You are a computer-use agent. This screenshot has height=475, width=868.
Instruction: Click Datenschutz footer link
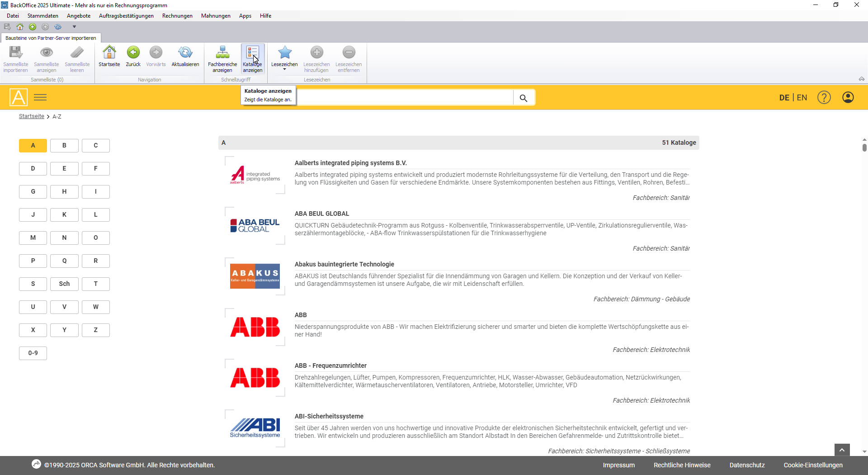coord(747,465)
